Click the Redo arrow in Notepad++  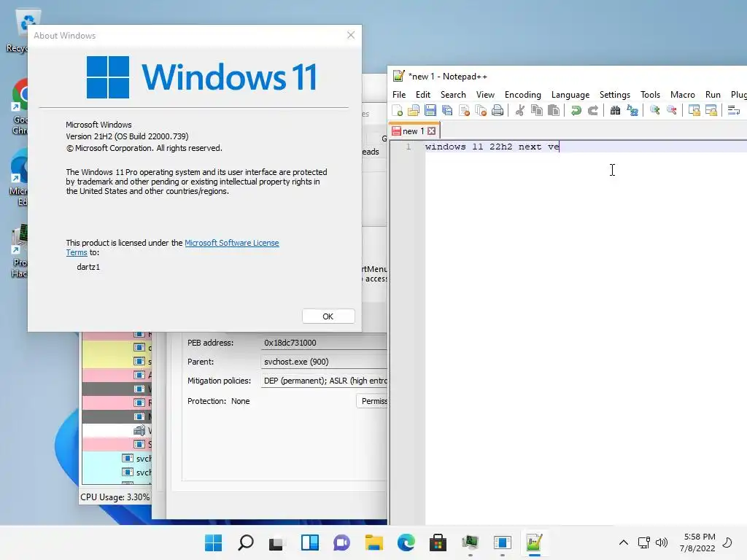point(592,111)
